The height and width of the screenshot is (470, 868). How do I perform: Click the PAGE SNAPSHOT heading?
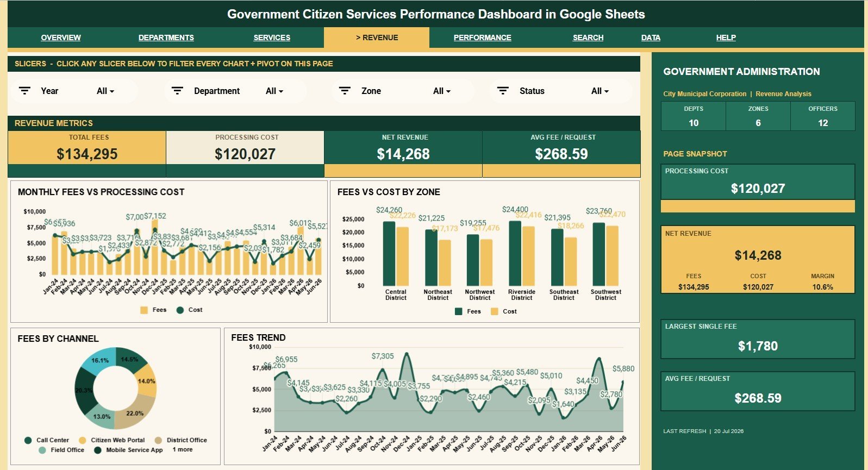point(695,154)
